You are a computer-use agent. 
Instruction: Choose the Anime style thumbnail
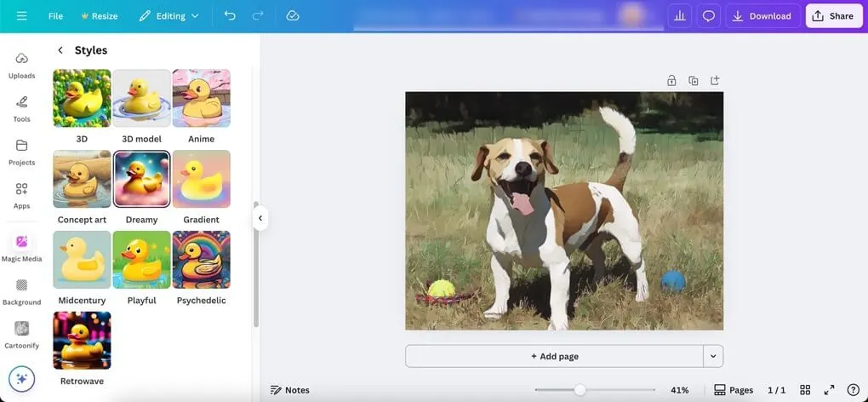point(202,98)
